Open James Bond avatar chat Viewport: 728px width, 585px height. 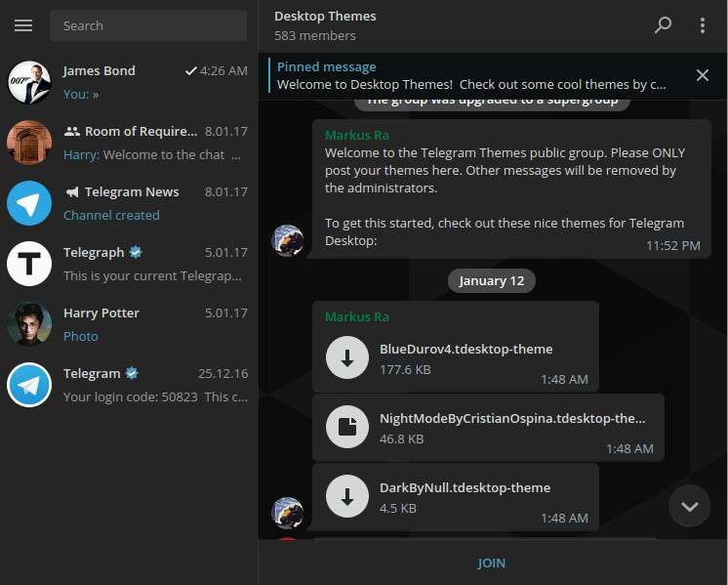click(29, 82)
